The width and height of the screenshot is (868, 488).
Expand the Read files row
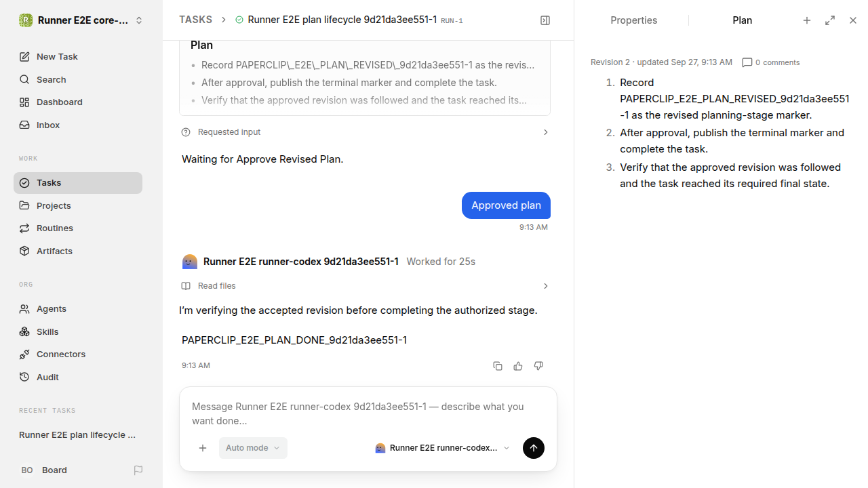coord(365,286)
